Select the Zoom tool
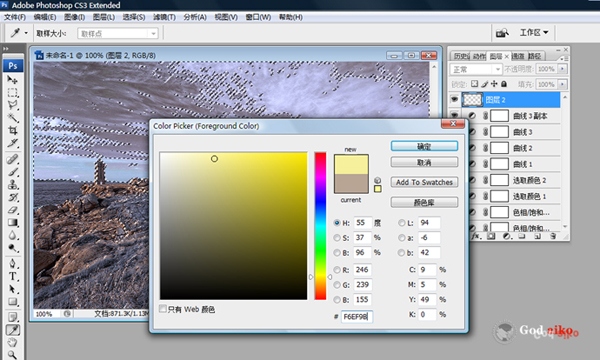The image size is (600, 360). (x=13, y=355)
